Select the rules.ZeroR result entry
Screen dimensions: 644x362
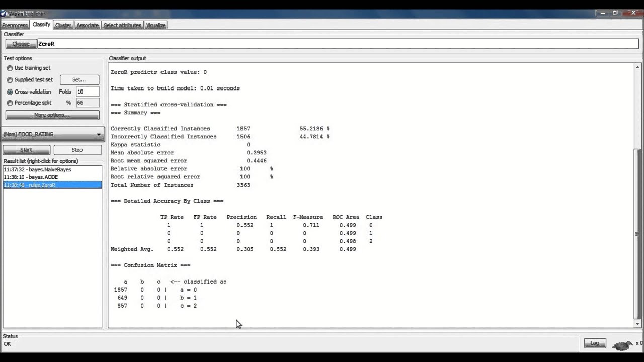tap(52, 185)
